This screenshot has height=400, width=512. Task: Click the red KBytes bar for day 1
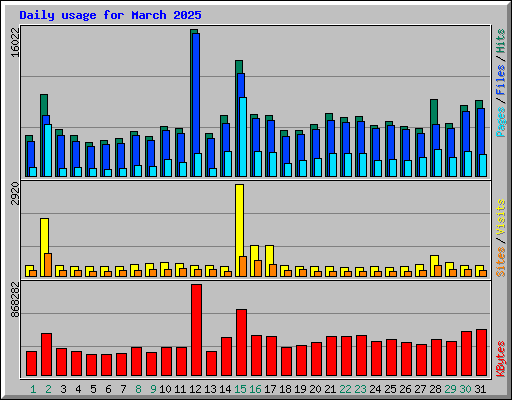pyautogui.click(x=31, y=364)
